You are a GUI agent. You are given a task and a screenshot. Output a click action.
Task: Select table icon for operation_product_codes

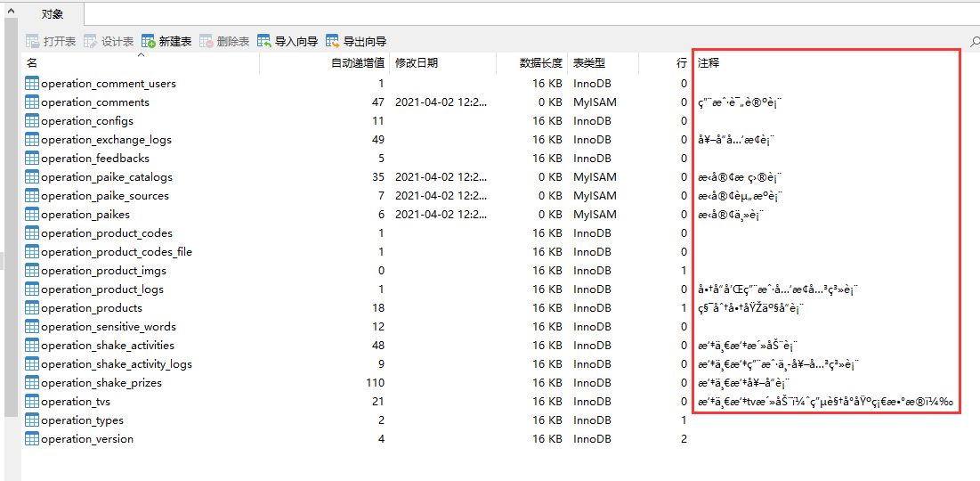pyautogui.click(x=32, y=233)
